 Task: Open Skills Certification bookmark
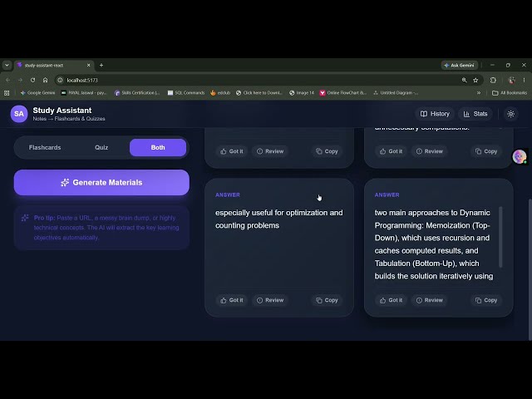point(137,92)
